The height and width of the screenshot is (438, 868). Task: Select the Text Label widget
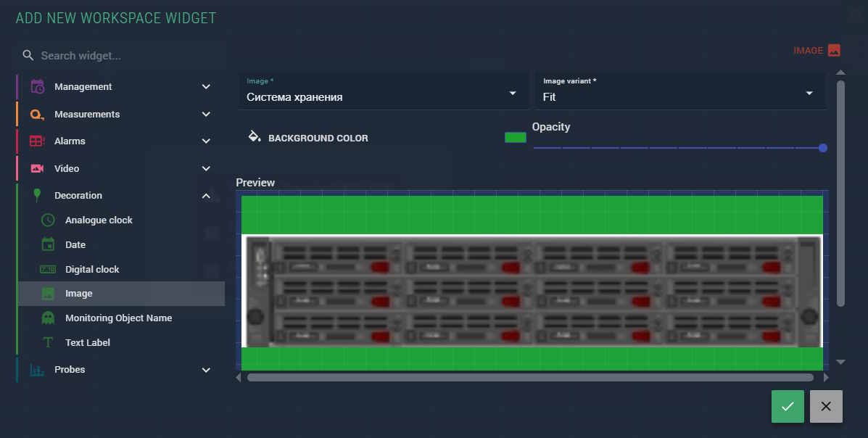coord(88,343)
